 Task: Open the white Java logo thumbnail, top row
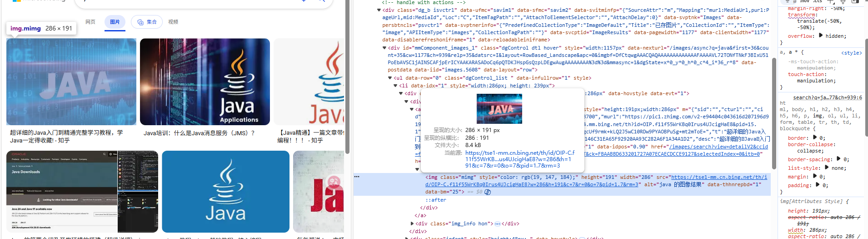[309, 81]
